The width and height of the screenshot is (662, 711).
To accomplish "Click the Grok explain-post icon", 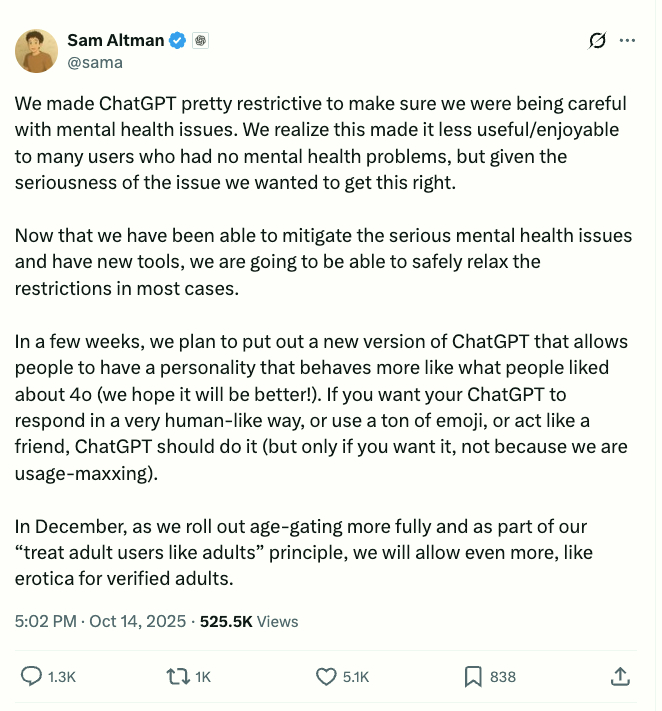I will click(598, 41).
